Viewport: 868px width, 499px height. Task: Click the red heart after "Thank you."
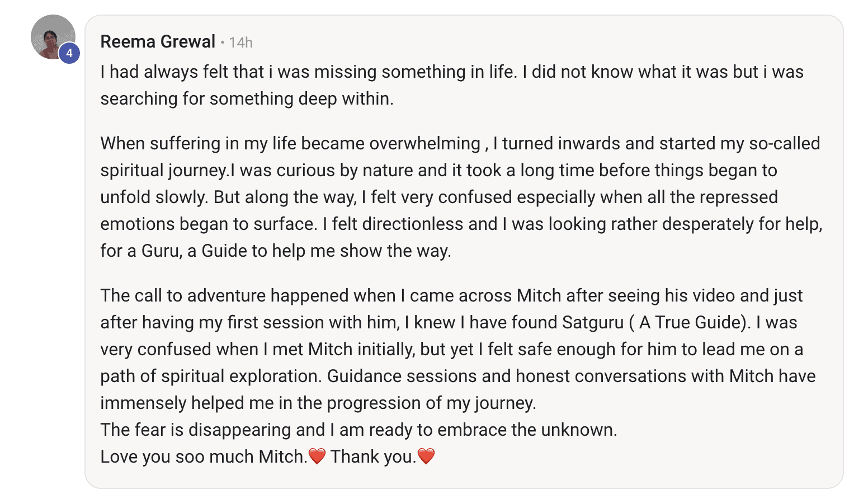coord(426,456)
